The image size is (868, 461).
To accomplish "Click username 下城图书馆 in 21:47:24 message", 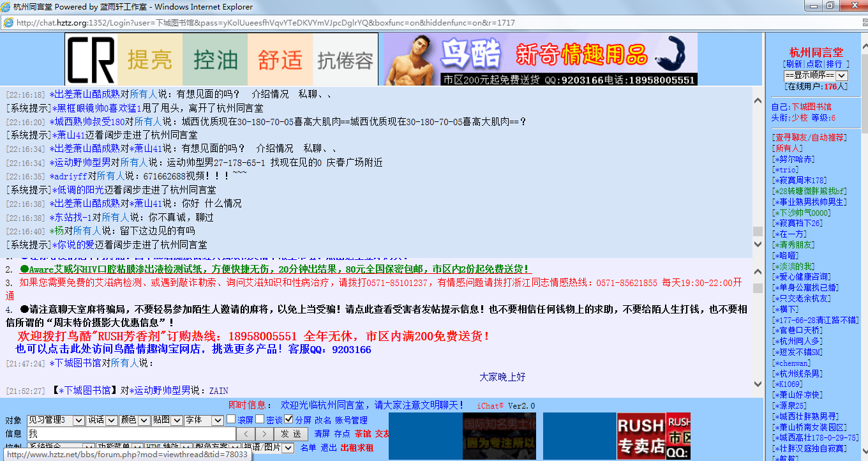I will point(75,363).
